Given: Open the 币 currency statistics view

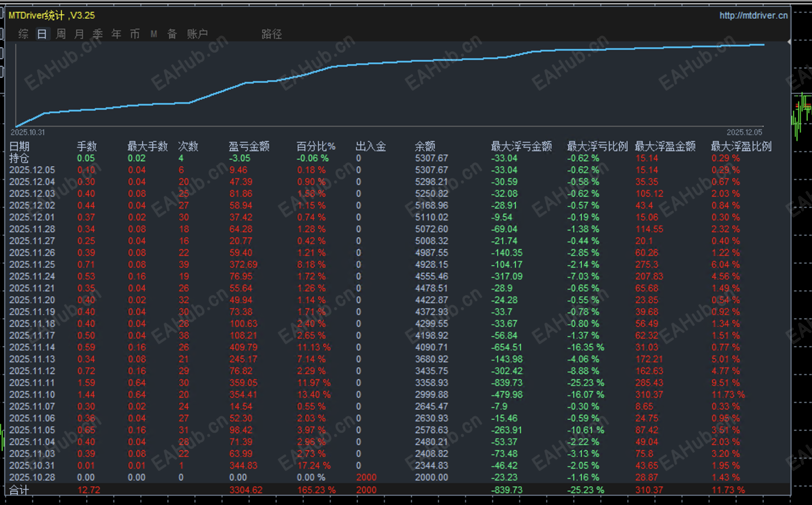Looking at the screenshot, I should pyautogui.click(x=134, y=34).
